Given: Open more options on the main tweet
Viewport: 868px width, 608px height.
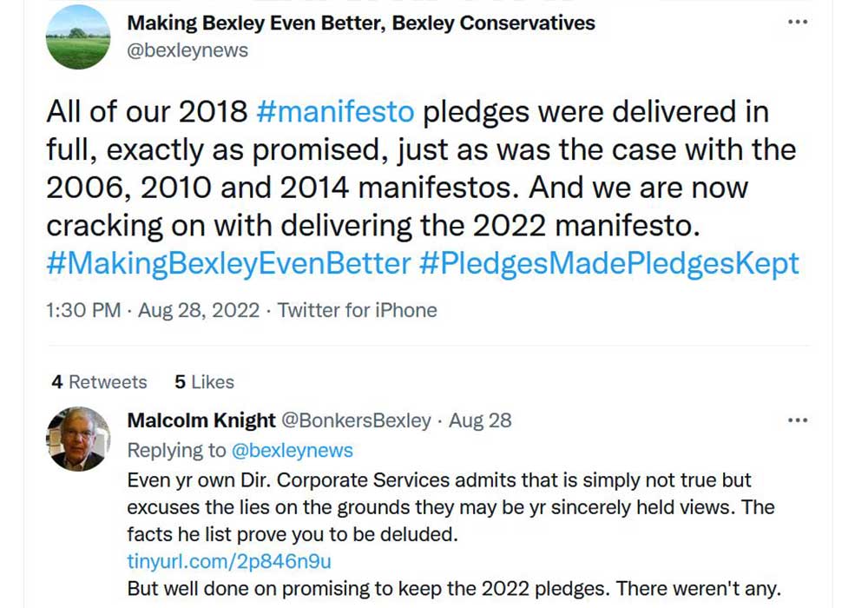Looking at the screenshot, I should 797,23.
